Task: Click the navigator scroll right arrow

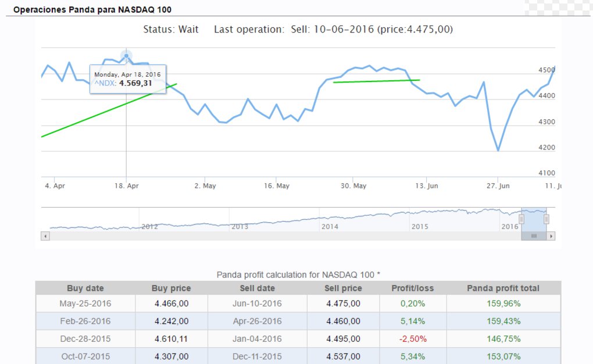Action: (x=551, y=237)
